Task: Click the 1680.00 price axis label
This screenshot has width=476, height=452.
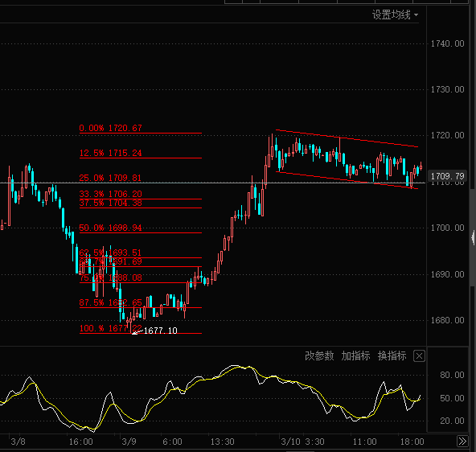Action: 448,320
